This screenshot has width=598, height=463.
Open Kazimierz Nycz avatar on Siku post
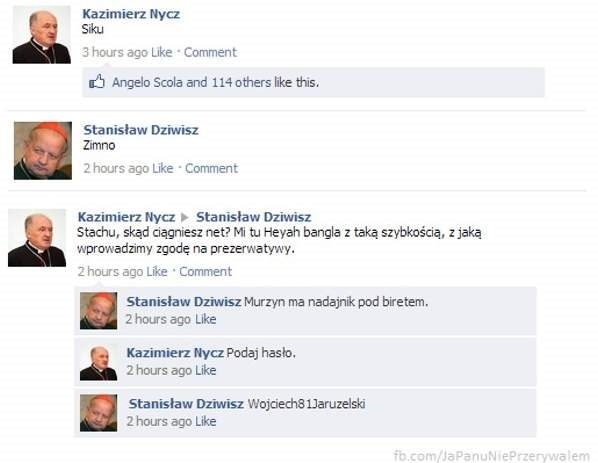[x=42, y=35]
